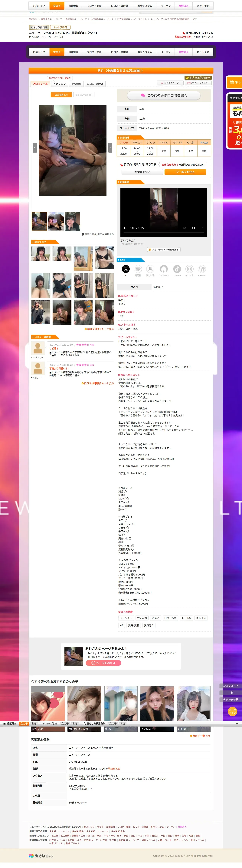Click the ツイキャス SNS icon

[164, 269]
